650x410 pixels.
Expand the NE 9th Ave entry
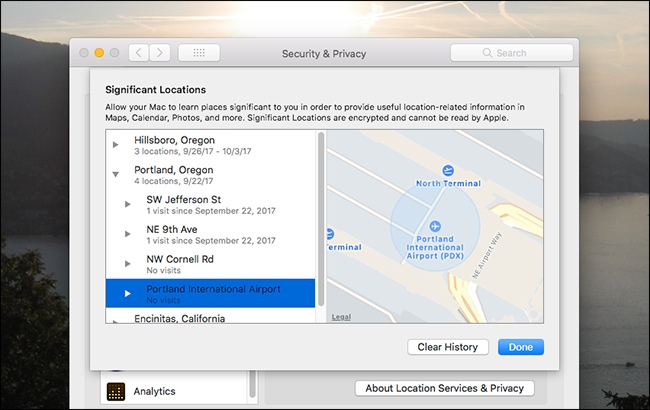(128, 234)
